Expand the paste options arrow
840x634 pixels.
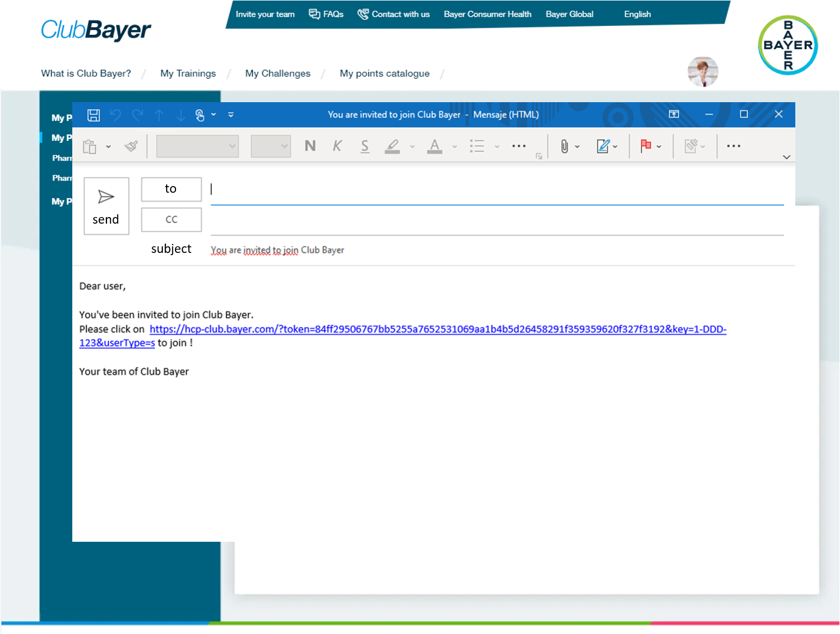click(x=108, y=147)
